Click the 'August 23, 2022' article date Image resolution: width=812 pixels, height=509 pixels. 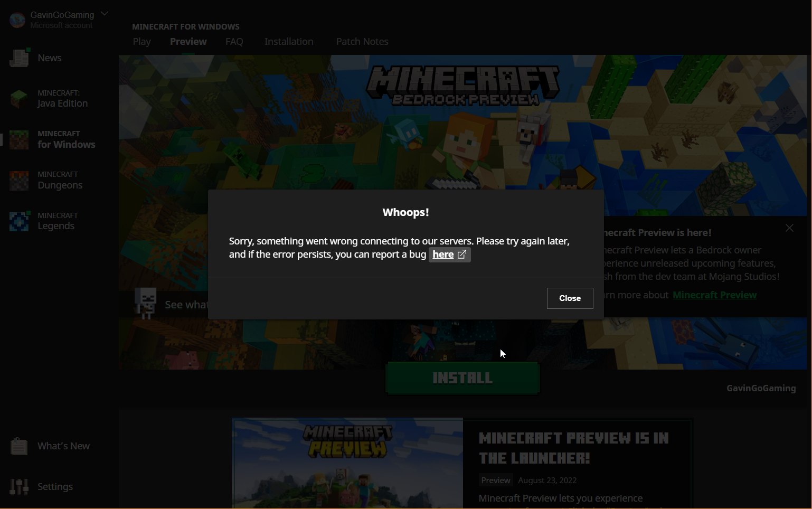tap(547, 480)
